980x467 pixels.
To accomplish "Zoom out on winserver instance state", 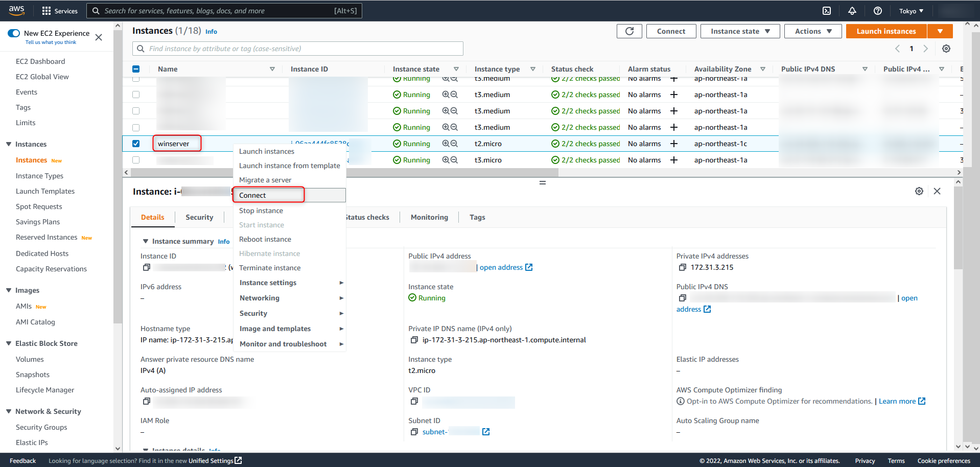I will pos(454,144).
